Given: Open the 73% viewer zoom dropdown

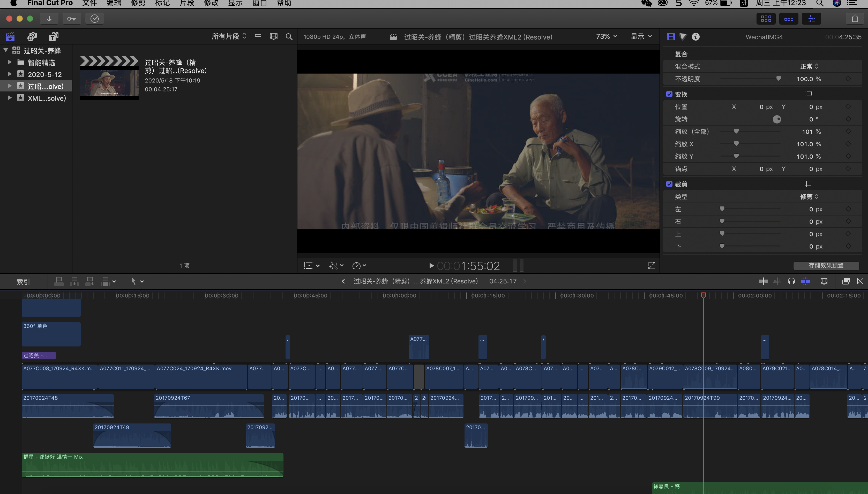Looking at the screenshot, I should (606, 36).
